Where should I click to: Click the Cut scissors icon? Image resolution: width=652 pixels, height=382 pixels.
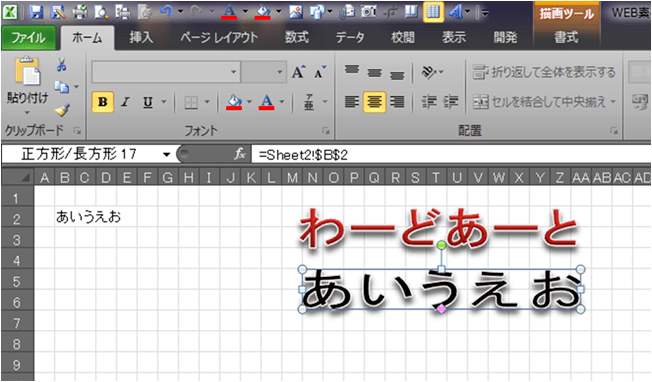coord(62,65)
